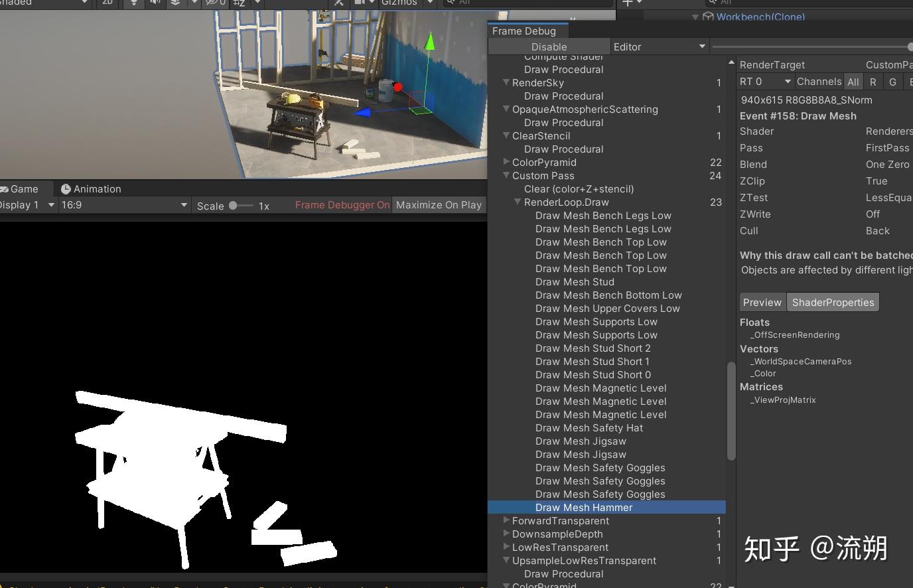Expand the ColorPyramid tree entry
This screenshot has height=588, width=913.
tap(506, 163)
